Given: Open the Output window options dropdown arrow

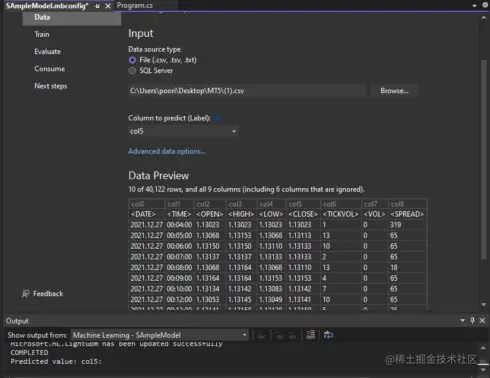Looking at the screenshot, I should tap(462, 321).
